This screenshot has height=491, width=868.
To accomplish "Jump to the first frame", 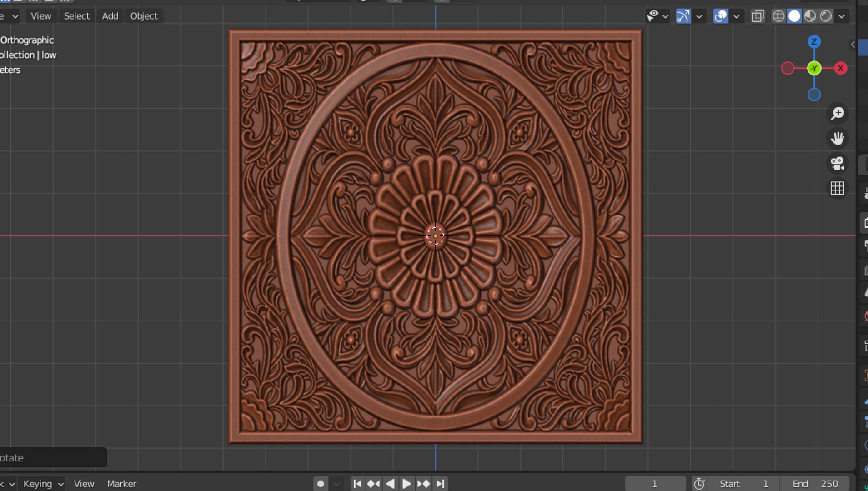I will (357, 484).
